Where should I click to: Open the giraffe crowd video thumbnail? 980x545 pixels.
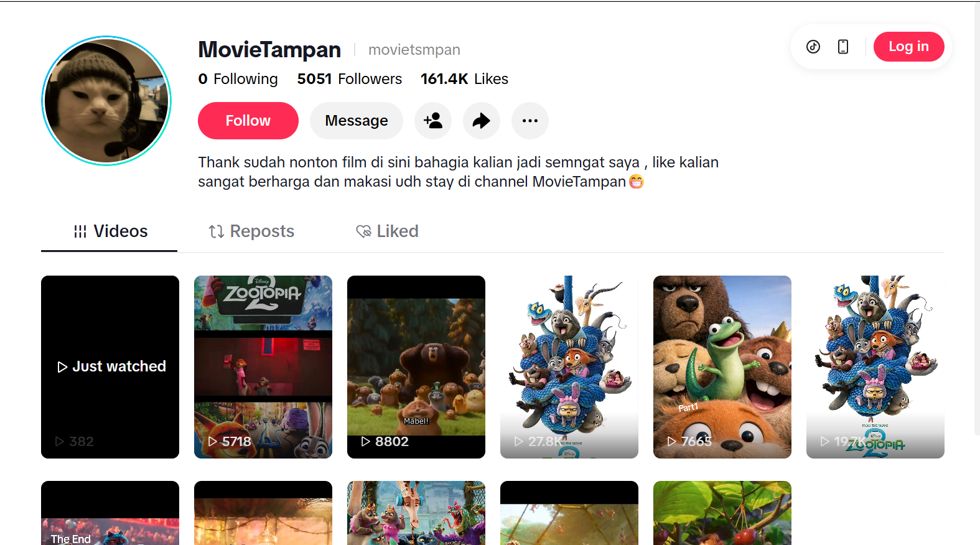click(416, 513)
